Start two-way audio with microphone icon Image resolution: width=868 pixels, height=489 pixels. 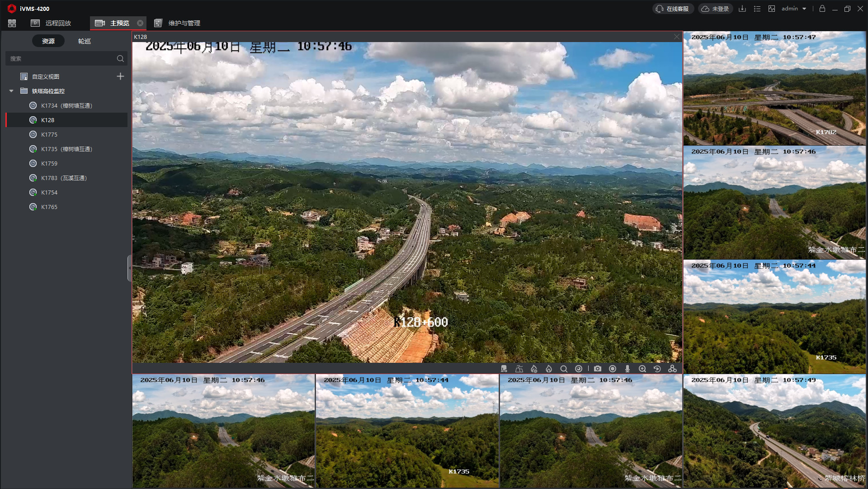627,369
